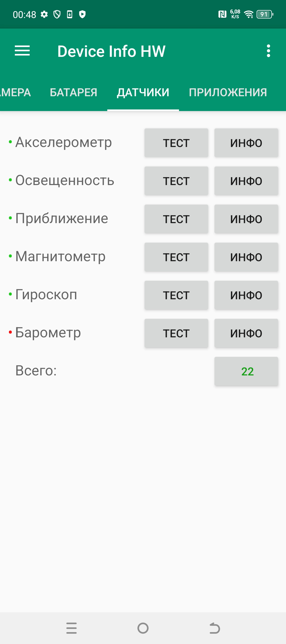Tap the Wi-Fi status bar icon
The image size is (286, 644).
tap(248, 14)
